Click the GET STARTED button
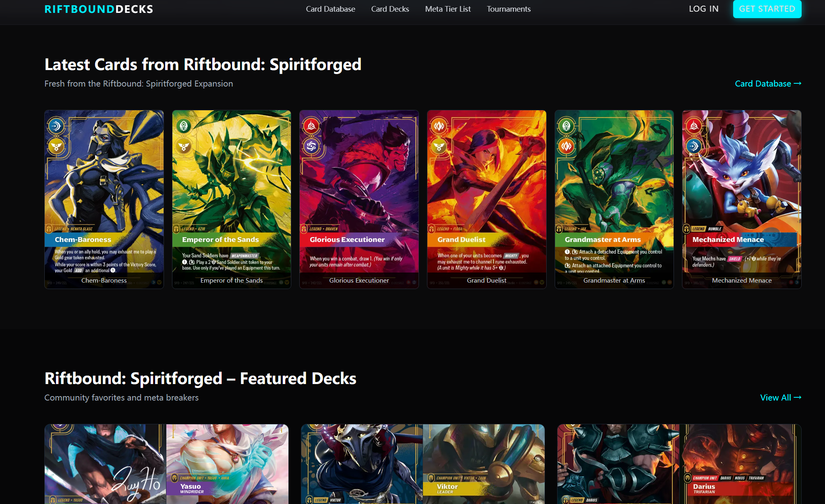The height and width of the screenshot is (504, 825). [767, 9]
